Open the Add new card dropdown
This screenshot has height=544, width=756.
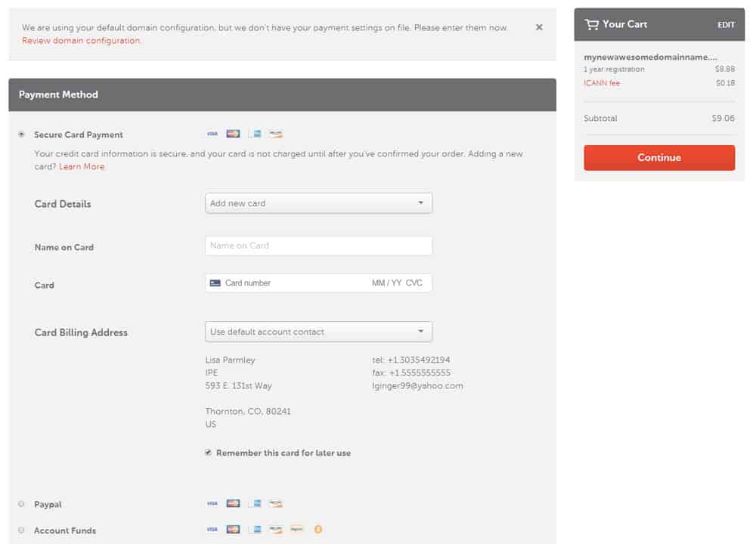tap(319, 203)
